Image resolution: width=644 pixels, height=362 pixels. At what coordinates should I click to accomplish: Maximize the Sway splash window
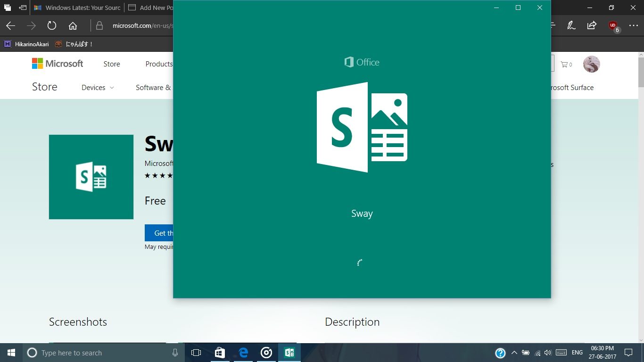click(x=518, y=8)
